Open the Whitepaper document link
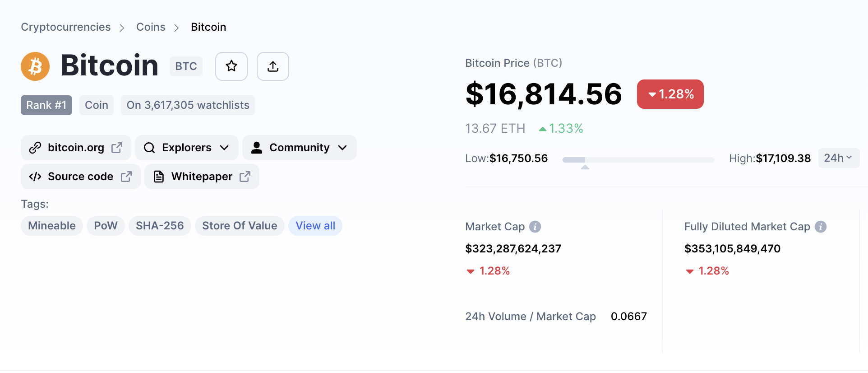This screenshot has width=868, height=373. (202, 177)
